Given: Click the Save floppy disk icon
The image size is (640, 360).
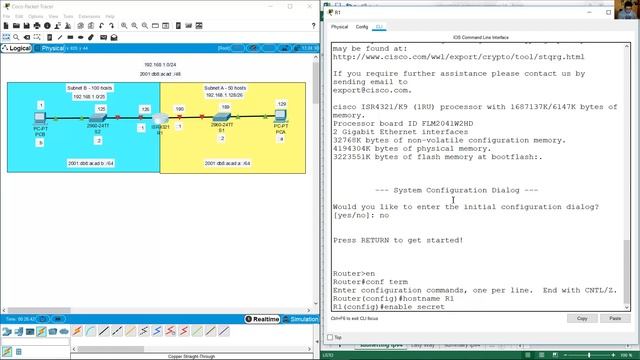Looking at the screenshot, I should [x=27, y=26].
